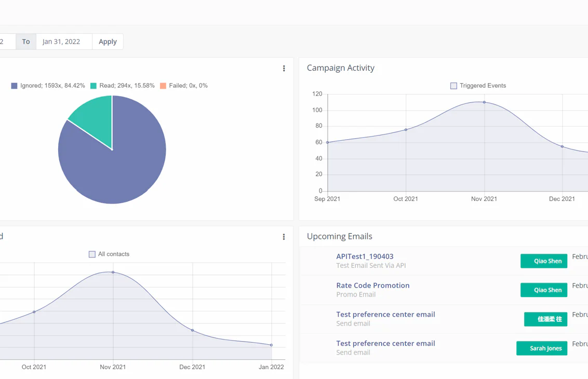
Task: Click the 'Promo Email' subtitle
Action: (355, 294)
